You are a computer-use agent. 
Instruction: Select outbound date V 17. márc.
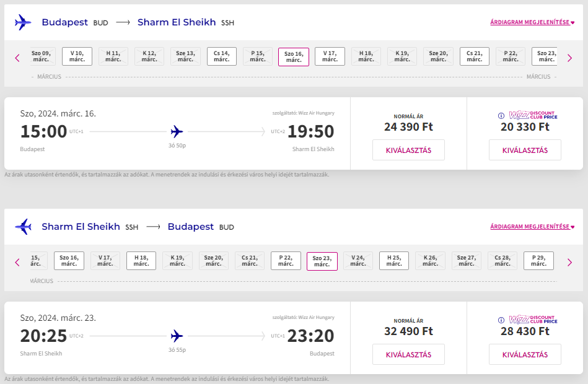tap(330, 56)
